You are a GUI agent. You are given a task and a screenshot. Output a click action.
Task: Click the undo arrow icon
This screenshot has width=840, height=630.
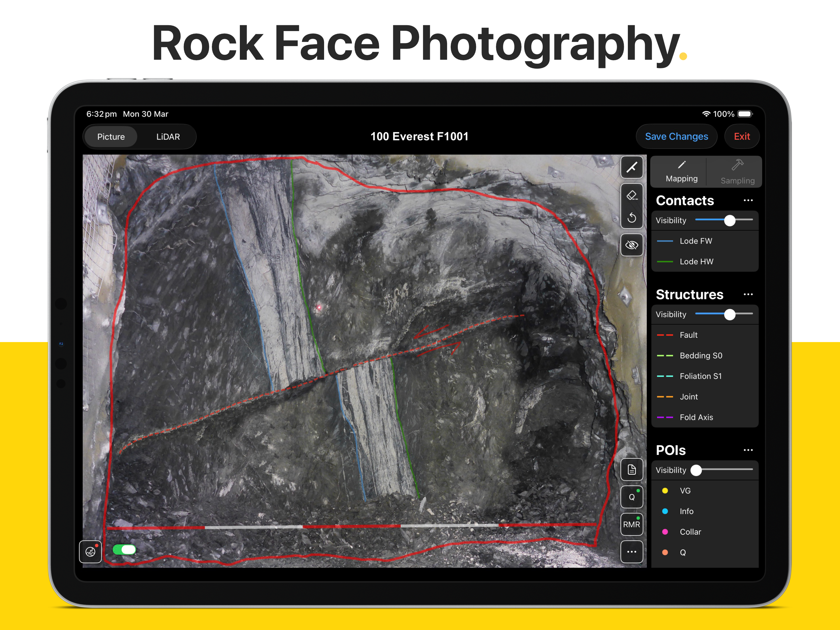point(632,217)
